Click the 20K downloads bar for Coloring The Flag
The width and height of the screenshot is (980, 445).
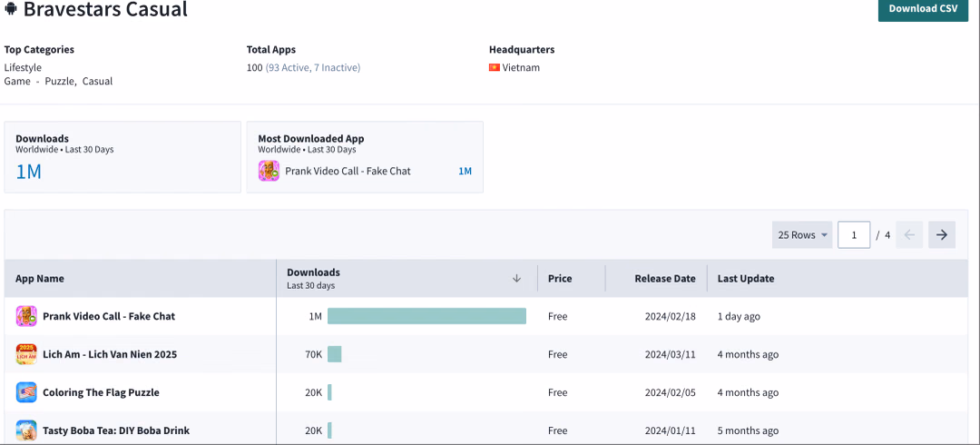(329, 392)
